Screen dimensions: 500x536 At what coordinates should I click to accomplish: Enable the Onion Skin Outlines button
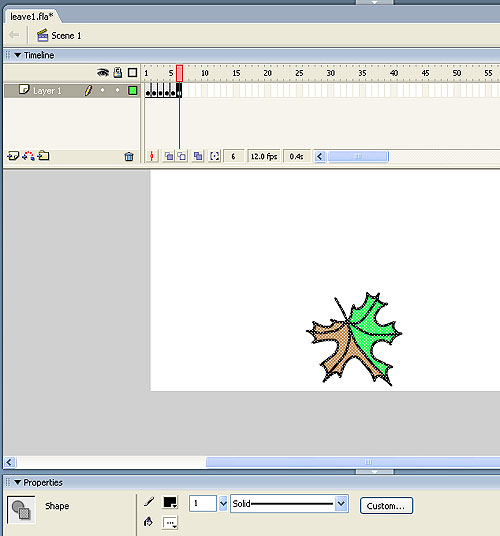181,156
